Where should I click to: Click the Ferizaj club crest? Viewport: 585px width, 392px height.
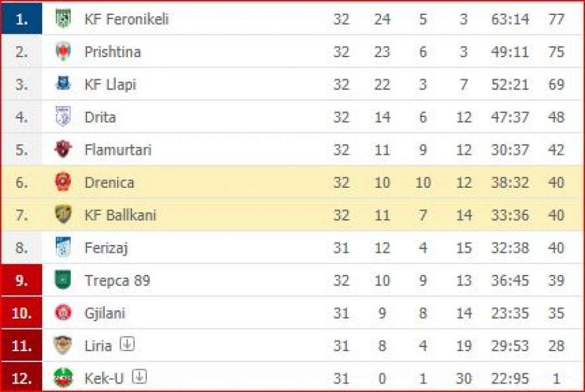[x=63, y=247]
